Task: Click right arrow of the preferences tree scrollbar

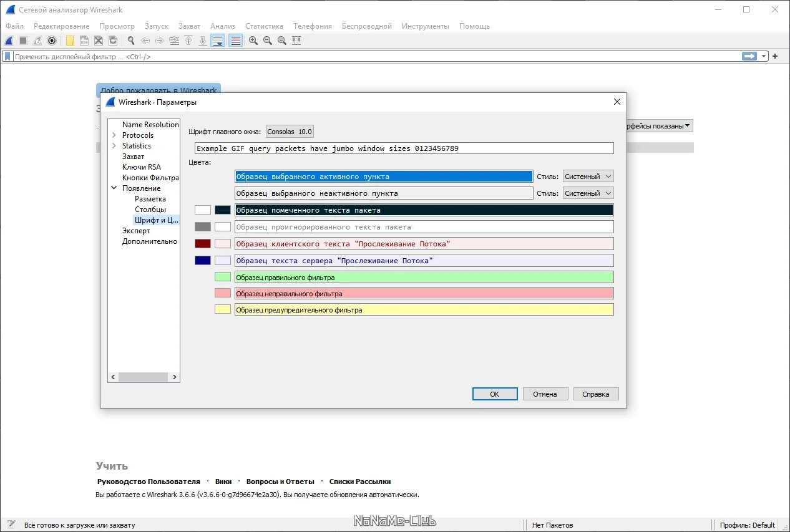Action: [175, 377]
